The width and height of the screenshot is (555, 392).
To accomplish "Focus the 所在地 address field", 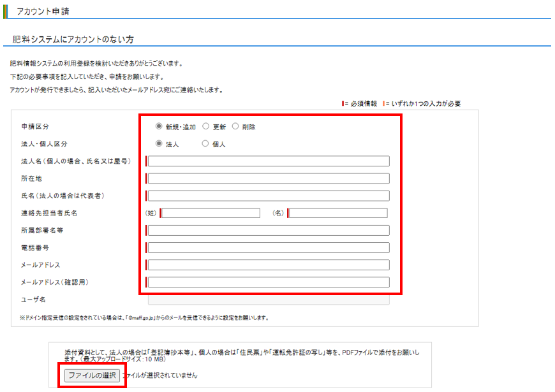I will click(x=268, y=178).
